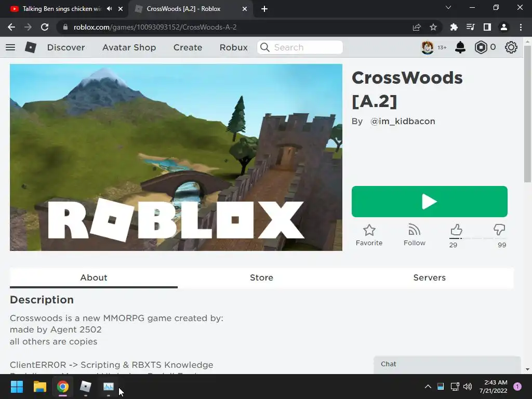
Task: Dislike the game with thumbs down
Action: click(x=499, y=230)
